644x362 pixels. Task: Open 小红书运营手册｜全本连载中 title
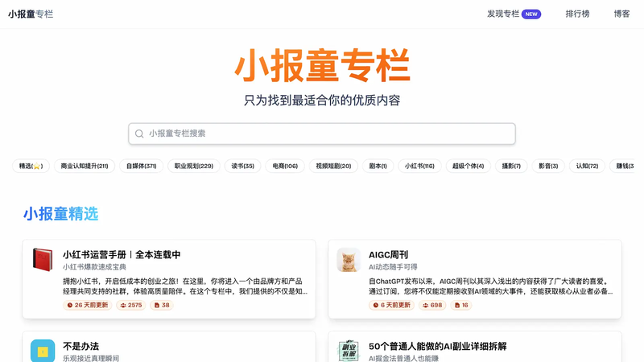pos(122,254)
